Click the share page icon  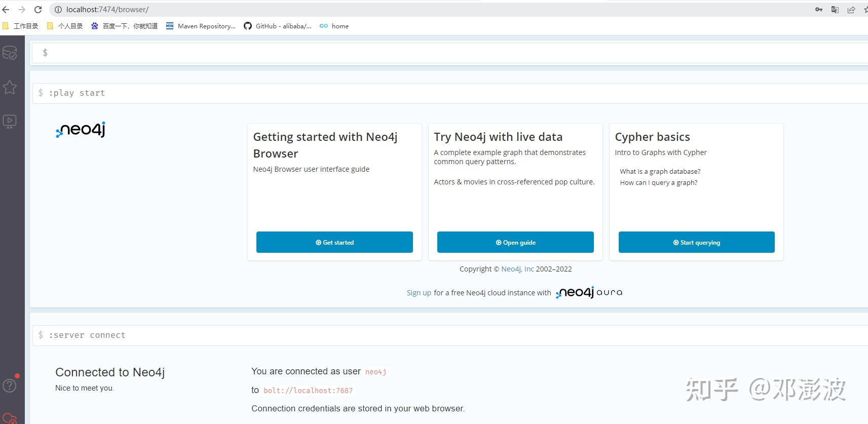[851, 10]
